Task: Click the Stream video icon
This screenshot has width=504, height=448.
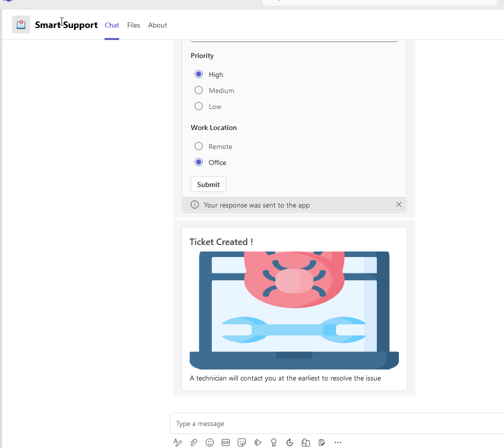Action: pyautogui.click(x=258, y=442)
